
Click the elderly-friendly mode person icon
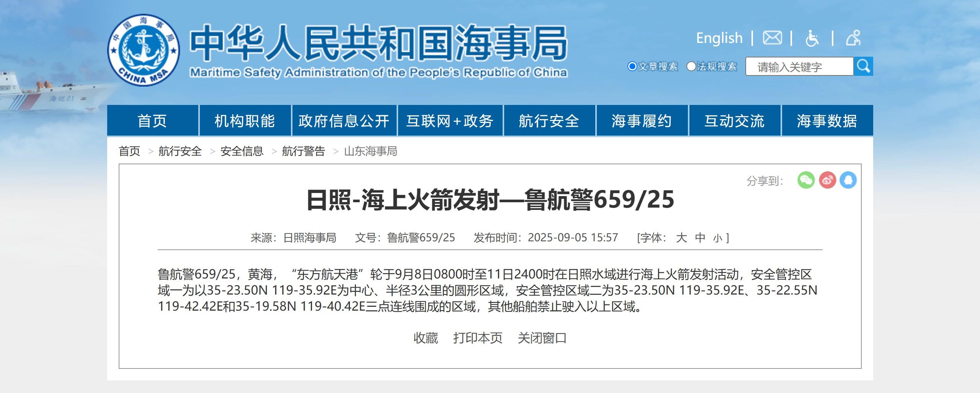pos(853,38)
